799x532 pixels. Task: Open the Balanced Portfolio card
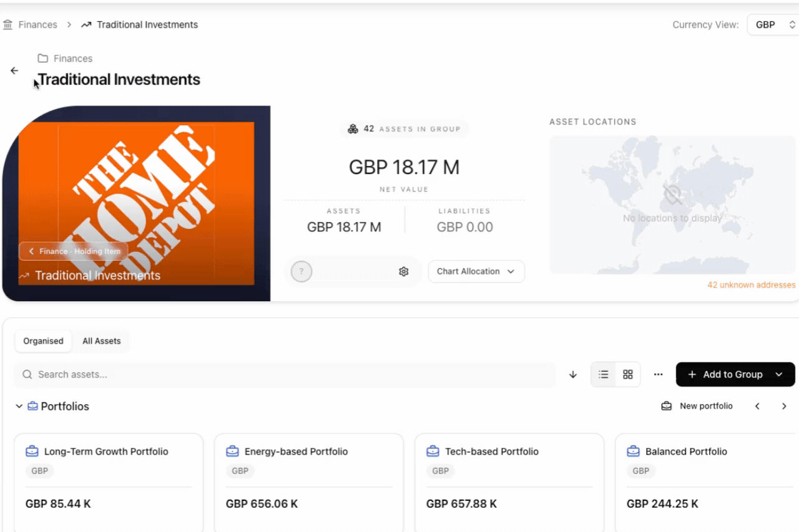(707, 483)
